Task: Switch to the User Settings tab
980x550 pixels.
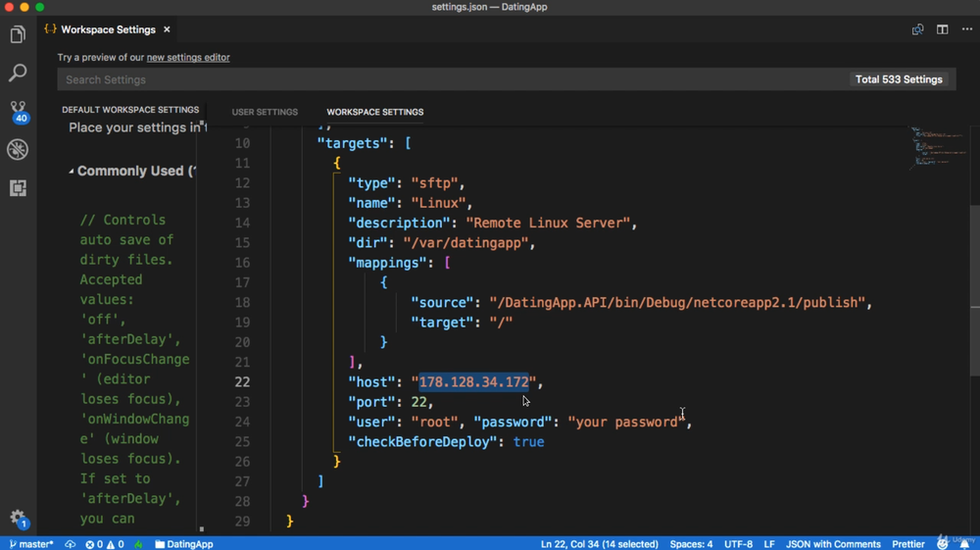Action: [265, 112]
